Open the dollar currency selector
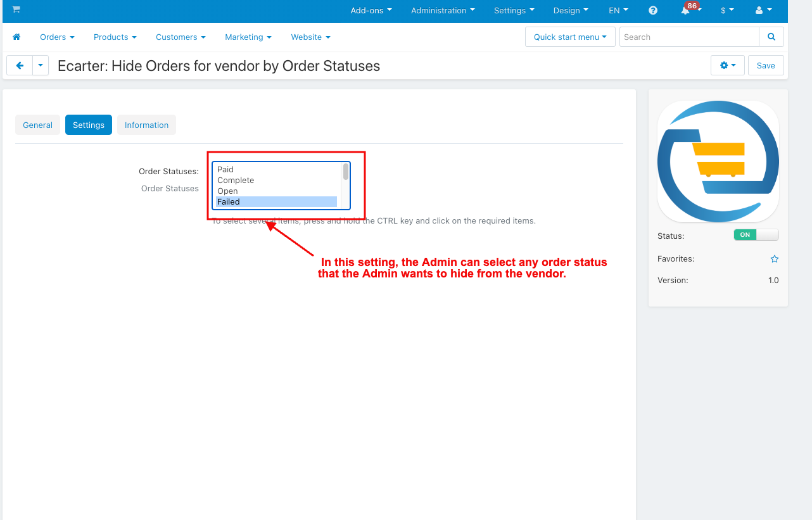Image resolution: width=812 pixels, height=520 pixels. 727,10
